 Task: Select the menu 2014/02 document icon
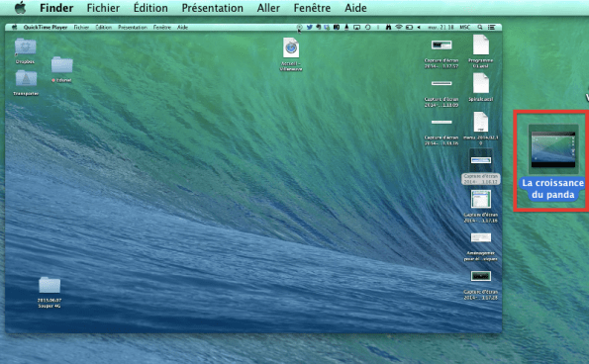(481, 122)
